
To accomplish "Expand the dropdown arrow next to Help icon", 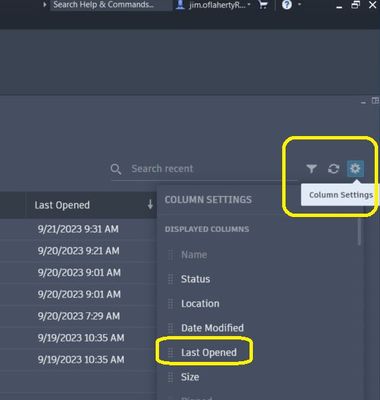I will [x=299, y=4].
